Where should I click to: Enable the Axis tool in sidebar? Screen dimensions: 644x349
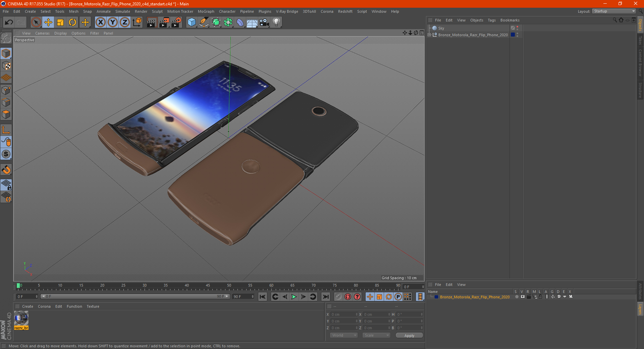6,130
